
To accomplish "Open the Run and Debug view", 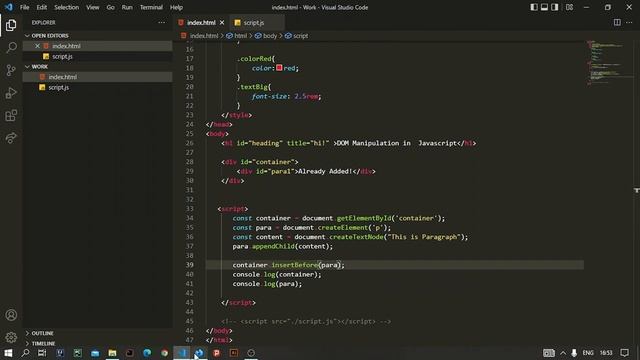I will coord(11,93).
